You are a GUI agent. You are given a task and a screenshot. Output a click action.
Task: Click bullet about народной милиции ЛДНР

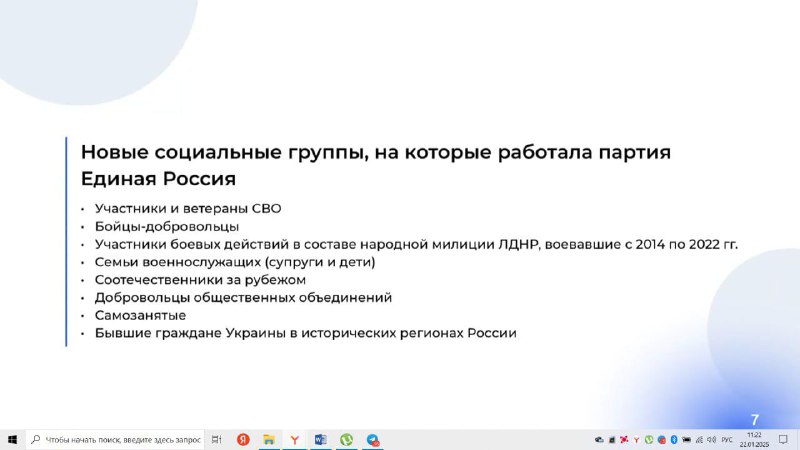tap(416, 244)
